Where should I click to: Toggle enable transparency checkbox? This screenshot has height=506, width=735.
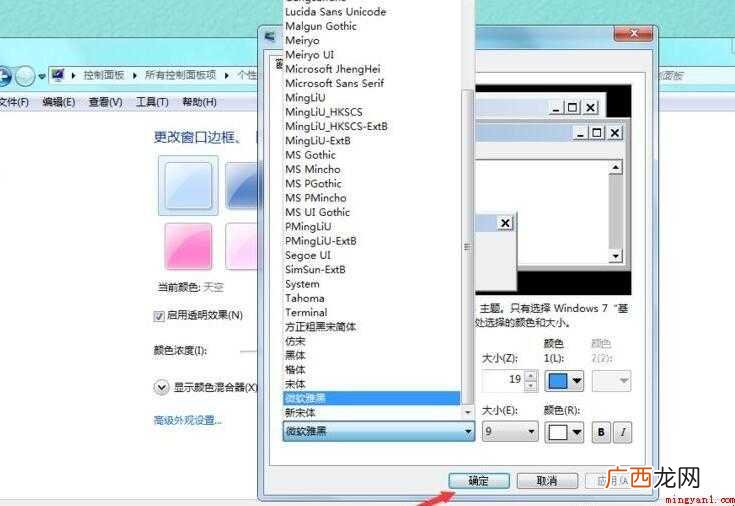159,316
